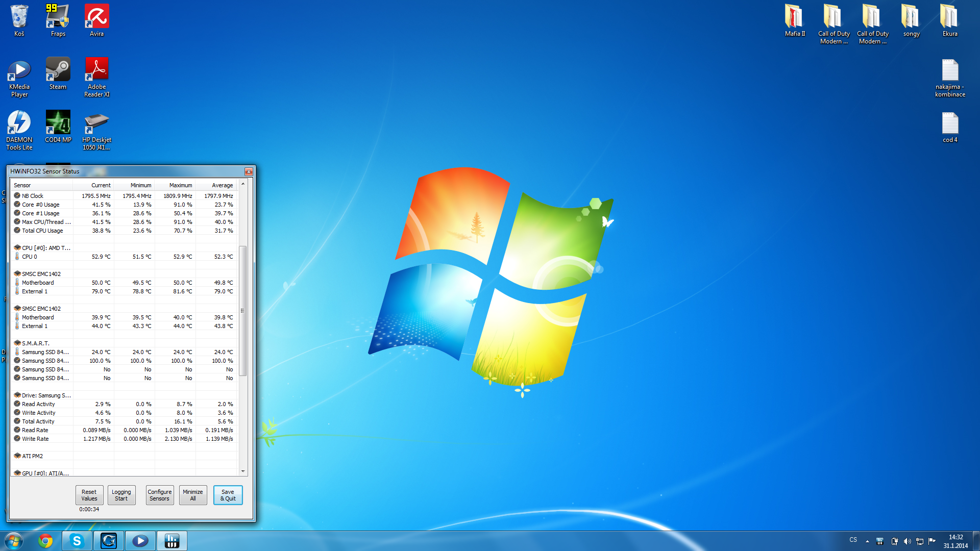
Task: Click the Windows Start button
Action: click(14, 541)
